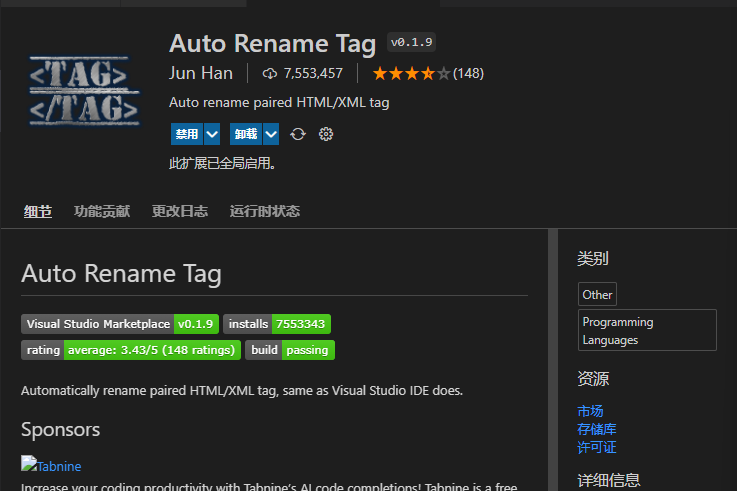The height and width of the screenshot is (491, 737).
Task: Click the 资源 heading in sidebar
Action: coord(593,379)
